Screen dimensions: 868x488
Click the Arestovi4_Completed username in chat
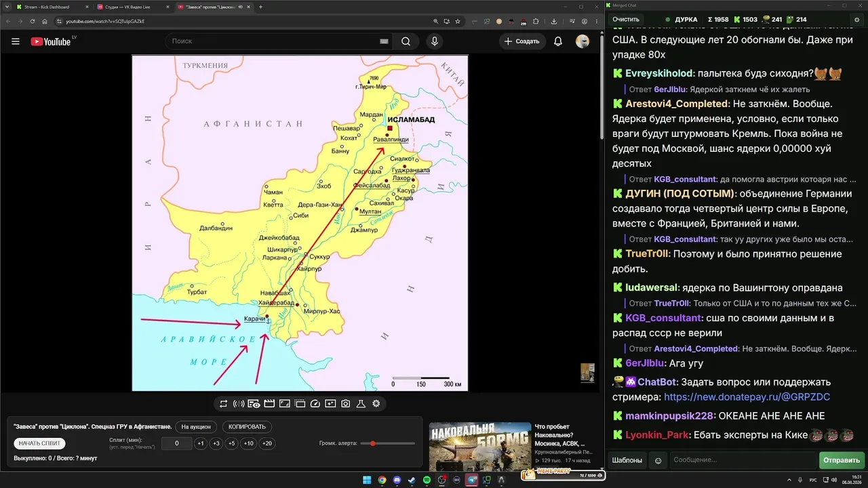click(677, 104)
